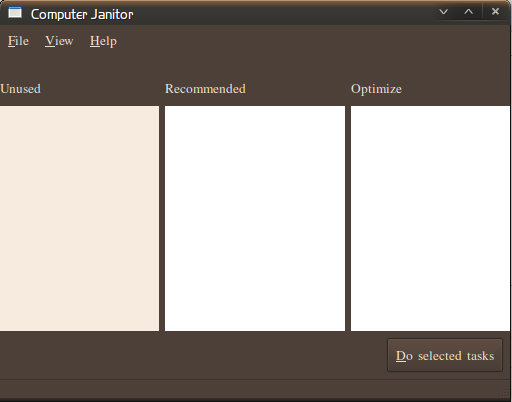Click inside the Unused list pane
Image resolution: width=512 pixels, height=402 pixels.
click(x=79, y=218)
